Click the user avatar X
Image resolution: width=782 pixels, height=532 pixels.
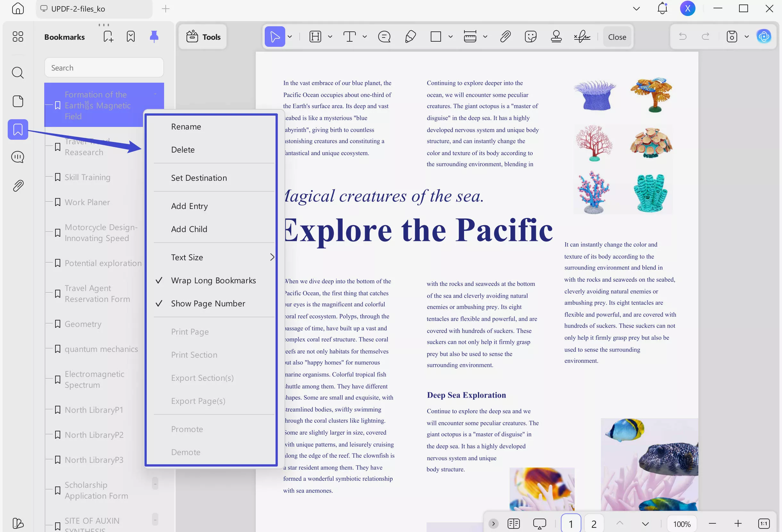(687, 8)
